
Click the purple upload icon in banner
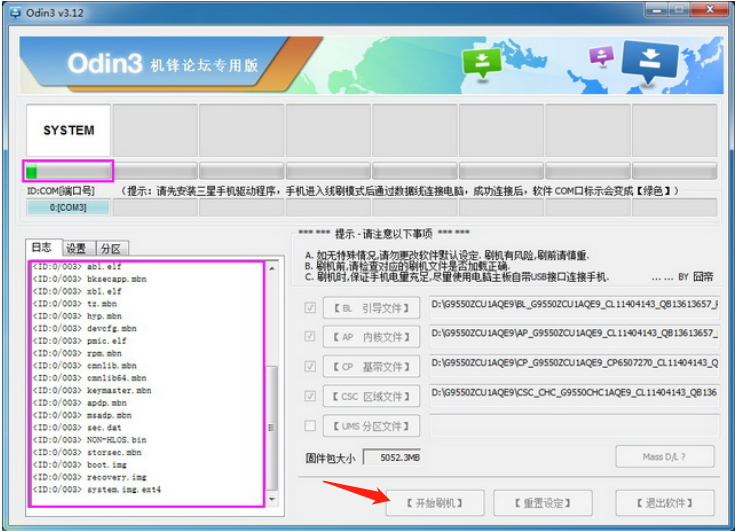coord(601,56)
